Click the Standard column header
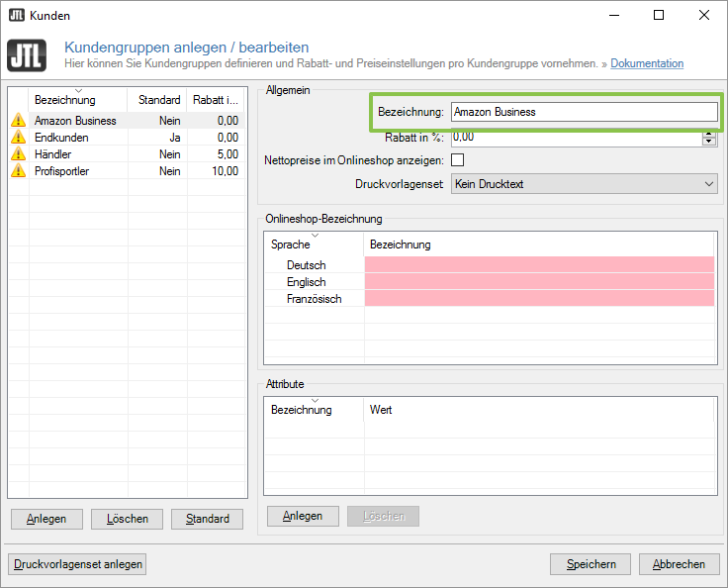728x588 pixels. 159,100
